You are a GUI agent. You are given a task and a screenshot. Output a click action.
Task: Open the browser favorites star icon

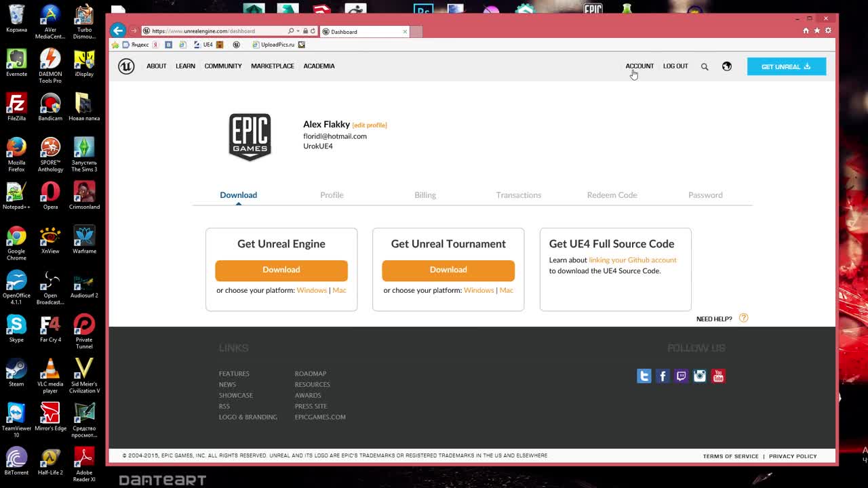pos(817,30)
